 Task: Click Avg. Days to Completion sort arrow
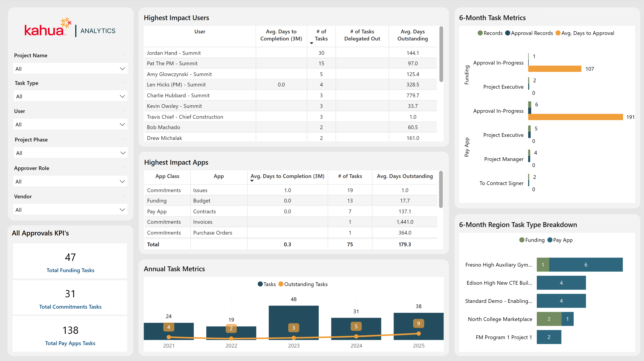252,181
